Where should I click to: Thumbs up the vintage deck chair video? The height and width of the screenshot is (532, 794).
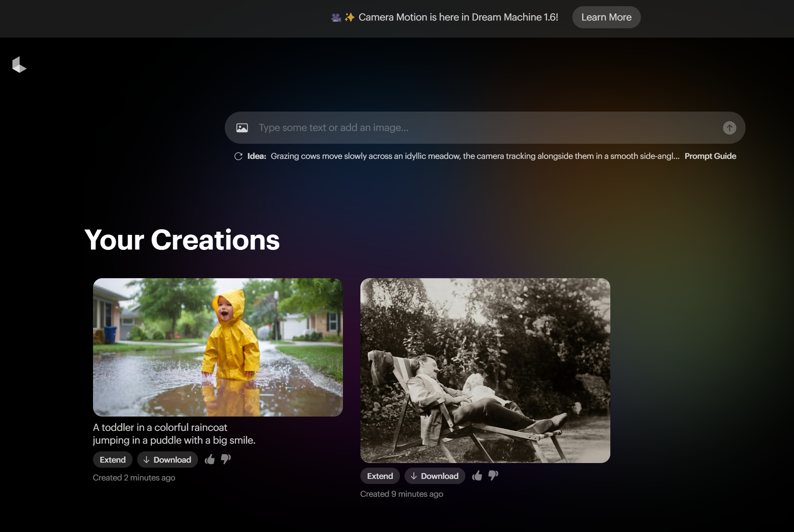477,476
